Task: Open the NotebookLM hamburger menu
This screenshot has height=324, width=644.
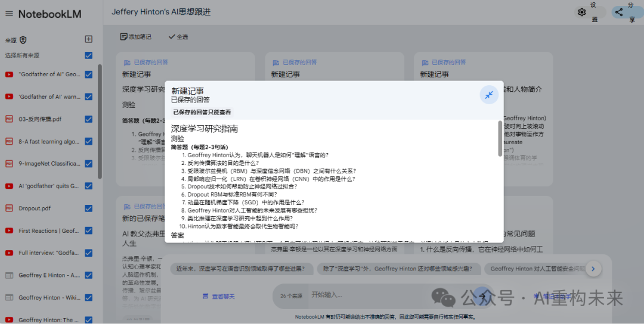Action: coord(9,14)
